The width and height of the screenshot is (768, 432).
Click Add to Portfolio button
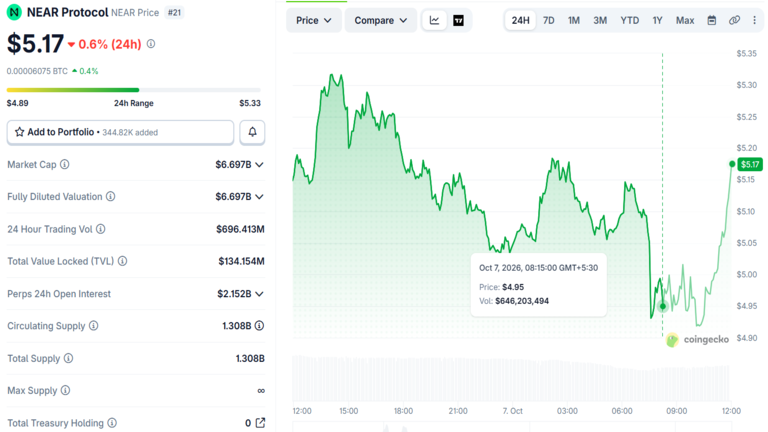point(120,132)
